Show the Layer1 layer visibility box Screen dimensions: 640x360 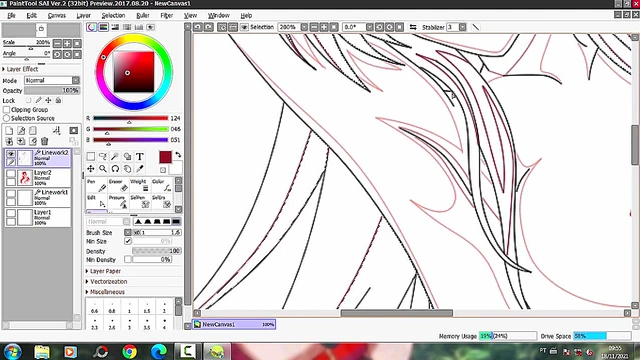11,213
